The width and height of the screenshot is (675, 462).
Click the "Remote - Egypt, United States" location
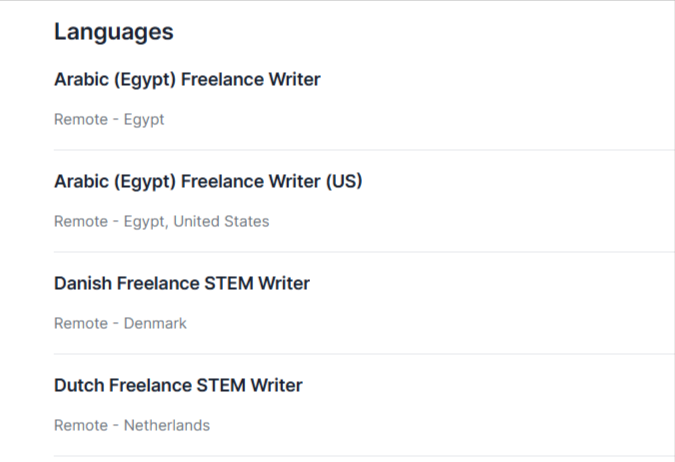(x=161, y=221)
